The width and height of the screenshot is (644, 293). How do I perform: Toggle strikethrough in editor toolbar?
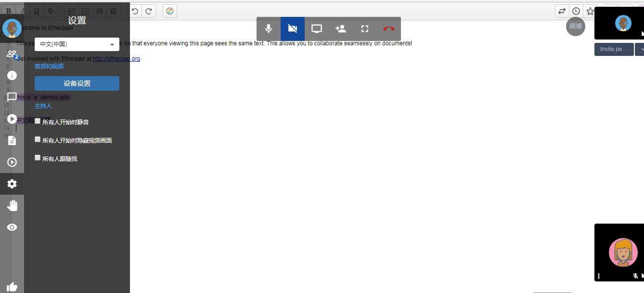pyautogui.click(x=51, y=11)
